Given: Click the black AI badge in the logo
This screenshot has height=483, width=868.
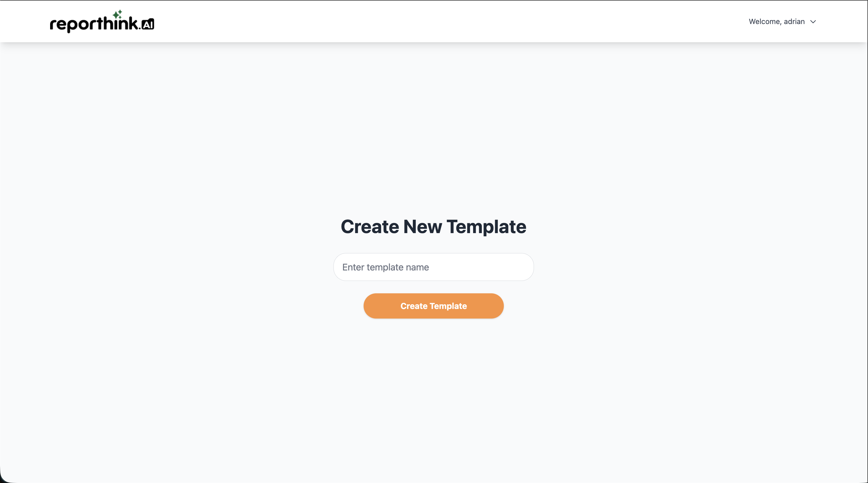Looking at the screenshot, I should 148,24.
